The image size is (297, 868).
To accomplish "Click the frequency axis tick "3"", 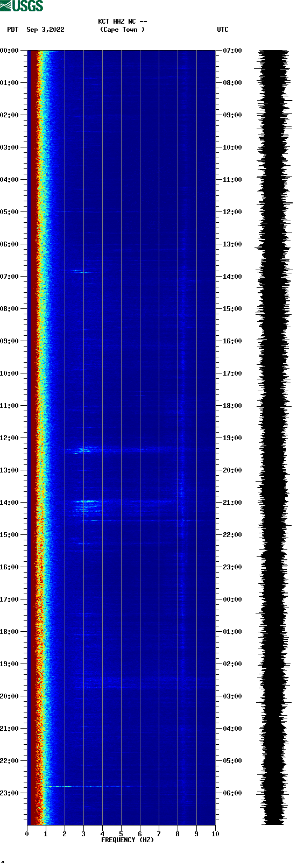I will click(x=83, y=834).
